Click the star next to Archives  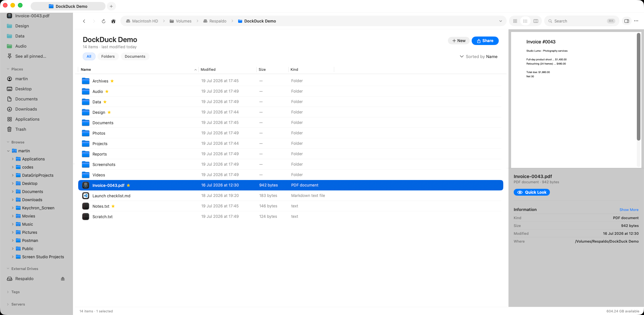[112, 81]
